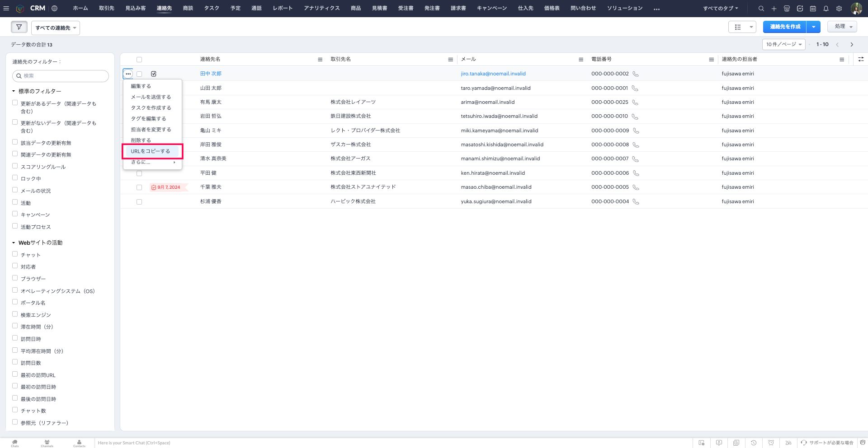Screen dimensions: 868x448
Task: Open the 田中 次郎 contact link
Action: click(x=211, y=74)
